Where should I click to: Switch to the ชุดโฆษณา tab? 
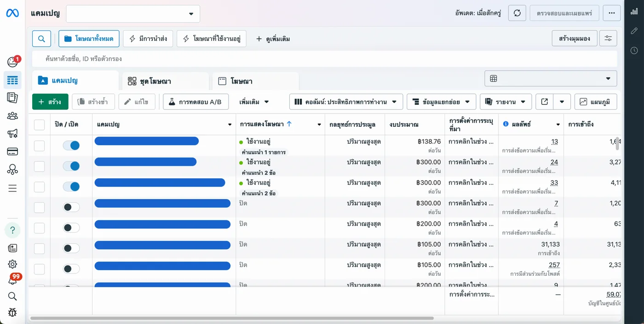tap(165, 81)
